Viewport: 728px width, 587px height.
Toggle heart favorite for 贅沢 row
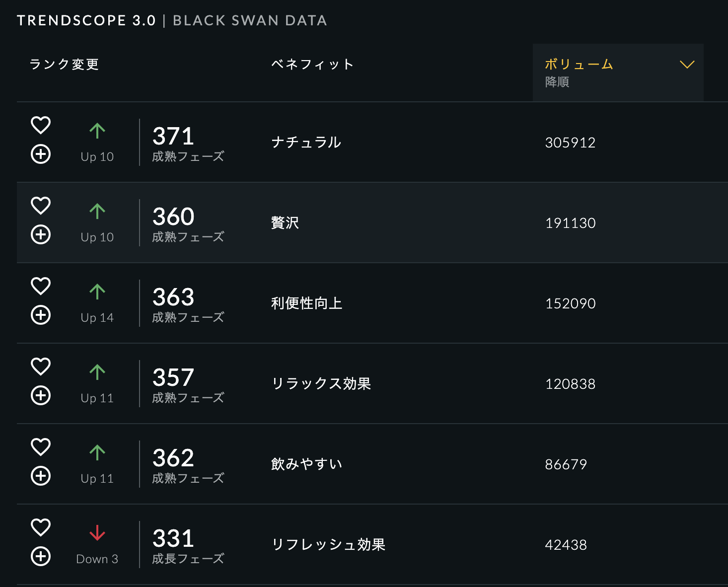coord(41,206)
